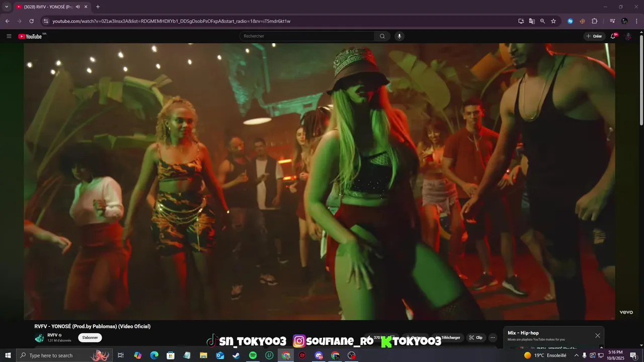Image resolution: width=644 pixels, height=362 pixels.
Task: Open the Windows notification center icon
Action: 633,355
